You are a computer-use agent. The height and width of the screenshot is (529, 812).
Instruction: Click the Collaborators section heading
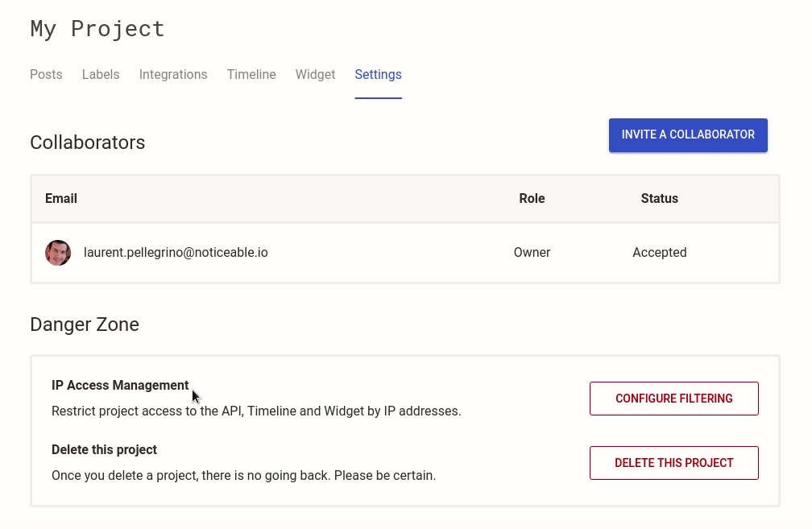pos(88,143)
